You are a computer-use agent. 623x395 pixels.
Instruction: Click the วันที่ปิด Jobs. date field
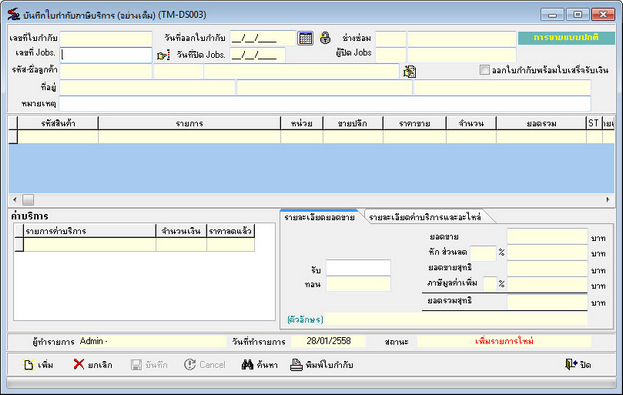(257, 55)
